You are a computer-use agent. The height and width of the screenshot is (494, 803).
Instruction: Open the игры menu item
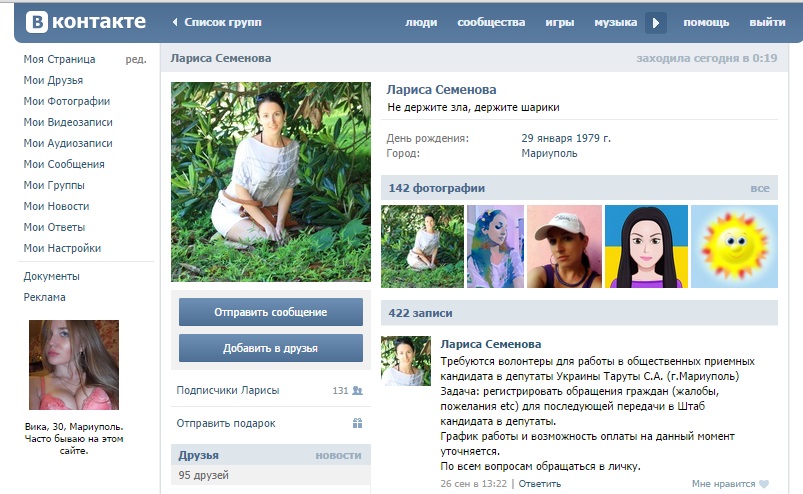[x=560, y=23]
